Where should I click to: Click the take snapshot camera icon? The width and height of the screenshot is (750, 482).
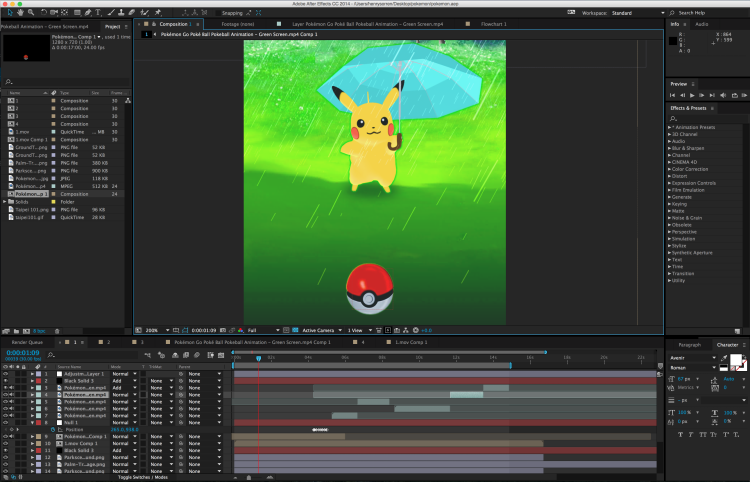pos(223,330)
